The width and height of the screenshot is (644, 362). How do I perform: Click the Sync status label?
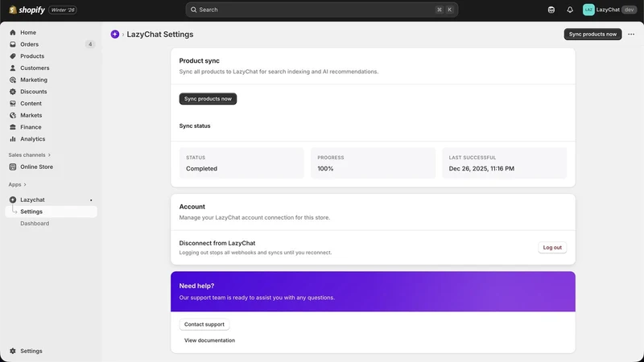(x=195, y=126)
